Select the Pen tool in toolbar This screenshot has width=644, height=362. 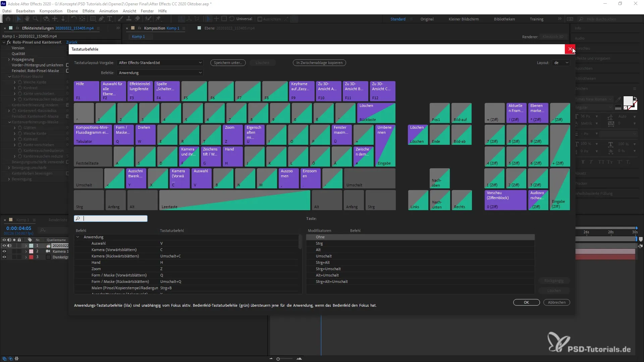point(101,19)
